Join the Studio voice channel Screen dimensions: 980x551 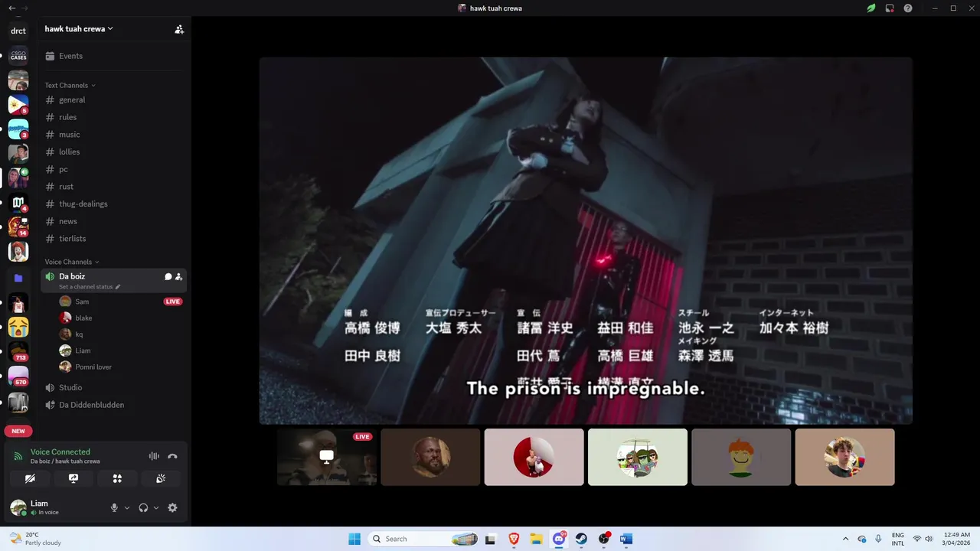pyautogui.click(x=113, y=388)
